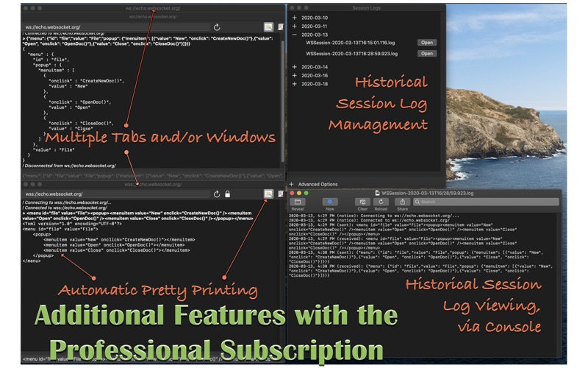Screen dimensions: 588x368
Task: Click the wss:// window title bar text
Action: tap(153, 185)
